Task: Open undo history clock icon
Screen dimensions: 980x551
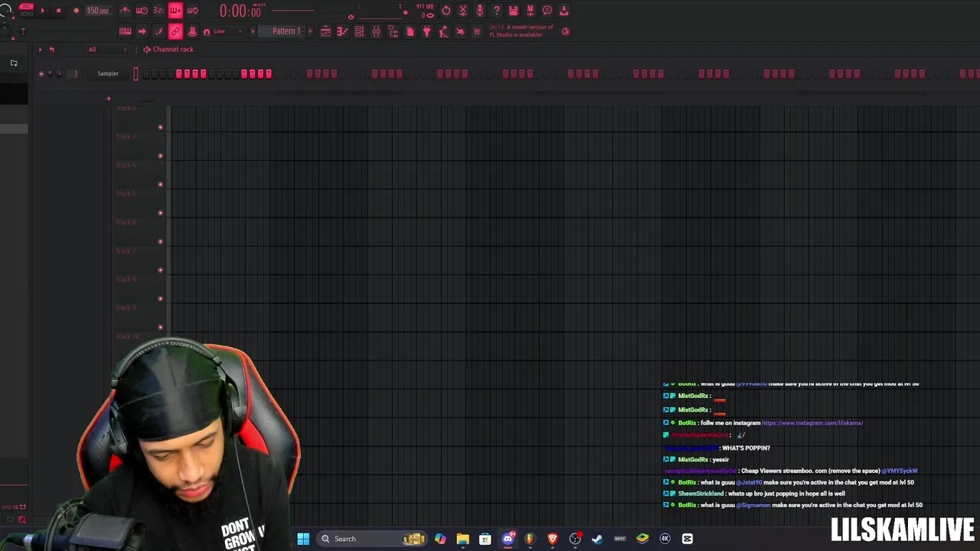Action: (446, 11)
